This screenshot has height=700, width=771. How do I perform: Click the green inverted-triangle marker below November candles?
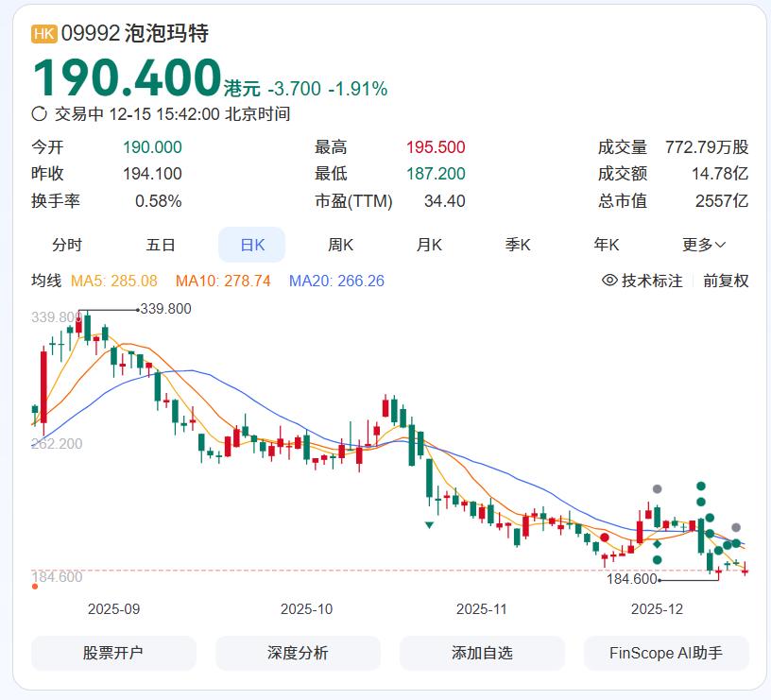[x=429, y=525]
